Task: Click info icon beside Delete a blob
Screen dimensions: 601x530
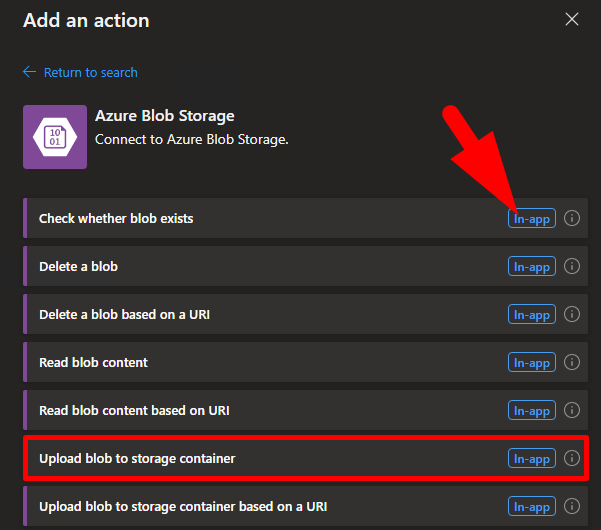Action: [572, 266]
